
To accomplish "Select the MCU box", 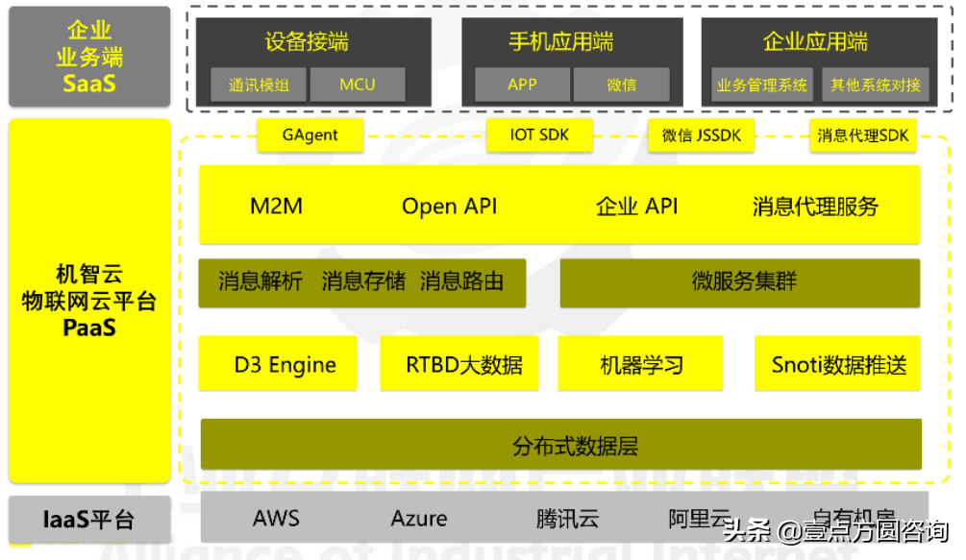I will (x=358, y=85).
